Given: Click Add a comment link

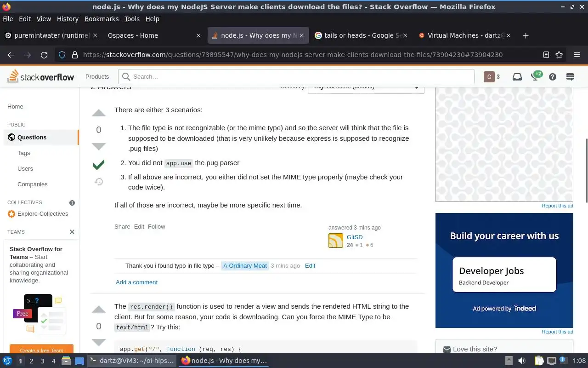Looking at the screenshot, I should [136, 282].
